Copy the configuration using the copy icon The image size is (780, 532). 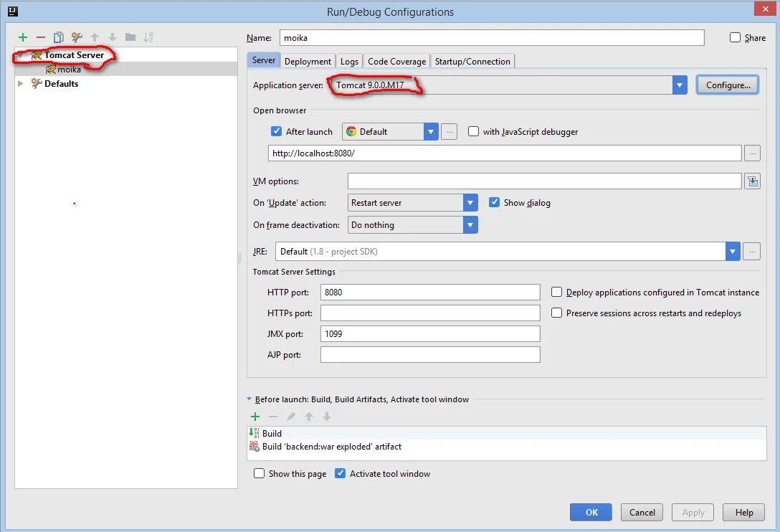[x=59, y=37]
